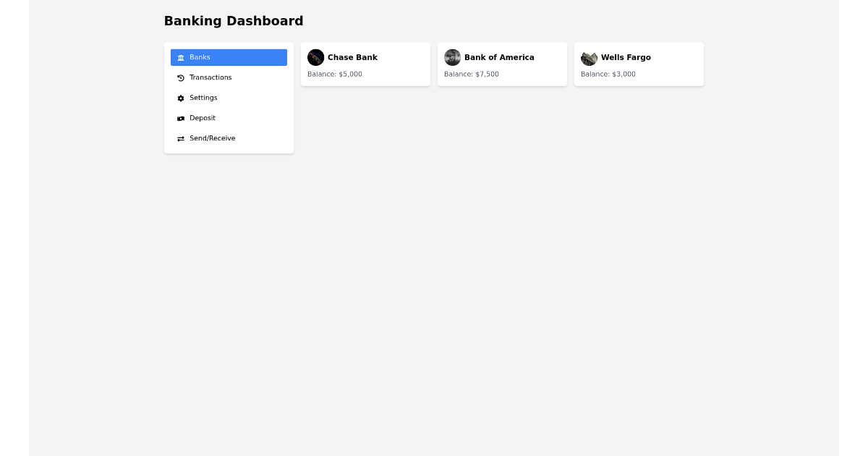Click the Wells Fargo logo avatar
Image resolution: width=868 pixels, height=456 pixels.
click(x=589, y=57)
